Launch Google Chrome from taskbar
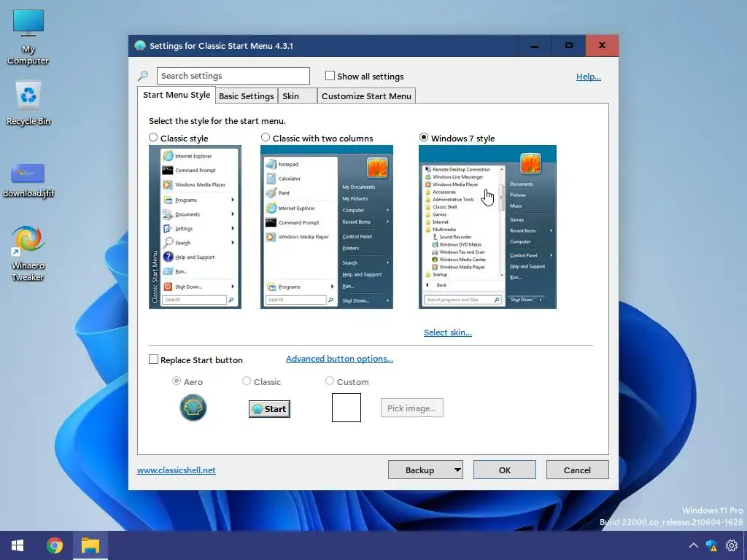This screenshot has width=747, height=560. (54, 545)
